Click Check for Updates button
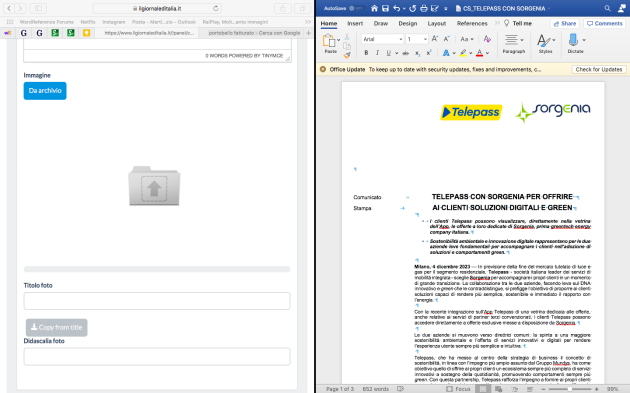 pos(599,70)
